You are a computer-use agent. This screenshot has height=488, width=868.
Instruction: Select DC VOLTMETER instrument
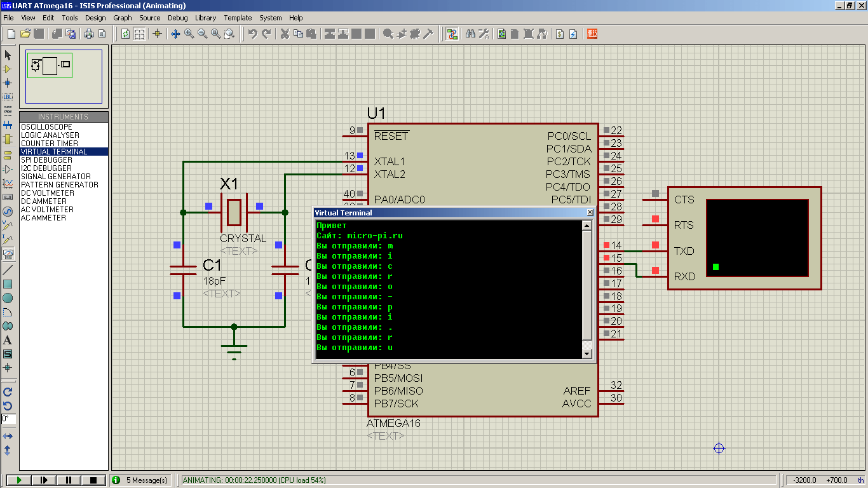tap(64, 193)
